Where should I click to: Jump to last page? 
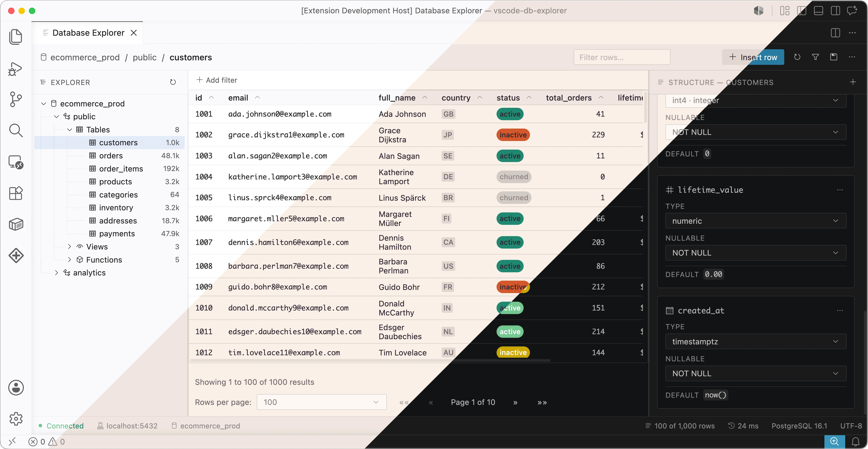click(x=542, y=402)
